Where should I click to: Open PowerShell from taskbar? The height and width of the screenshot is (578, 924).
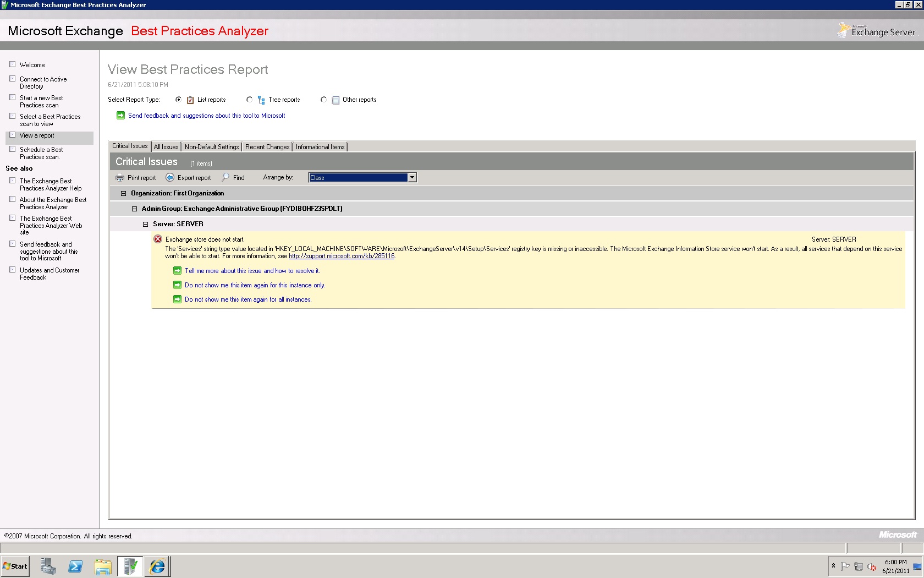tap(75, 566)
